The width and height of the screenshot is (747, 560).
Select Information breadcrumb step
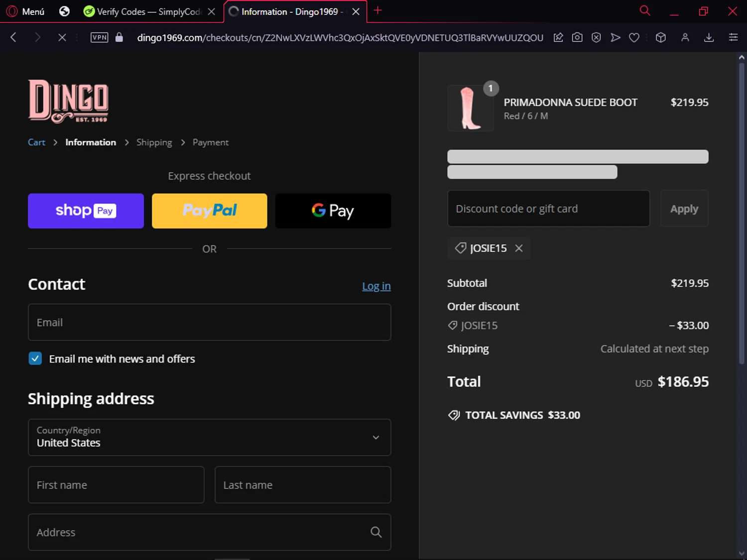click(91, 142)
